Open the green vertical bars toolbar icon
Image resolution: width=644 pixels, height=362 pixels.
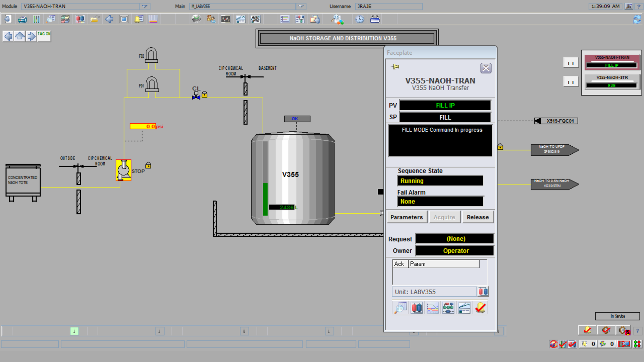click(x=37, y=19)
